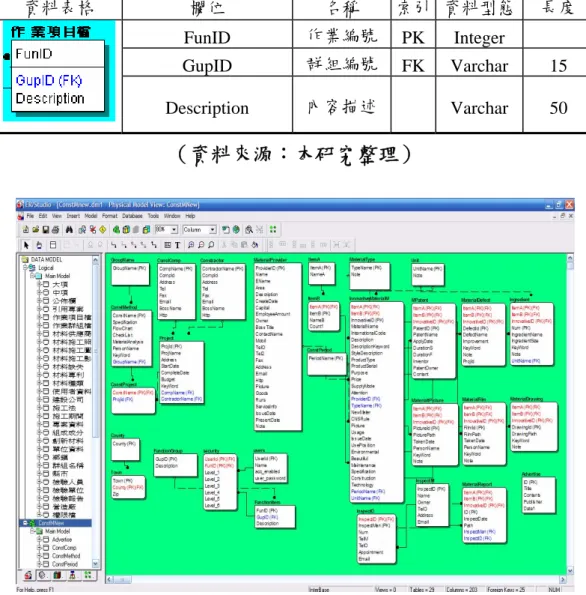Screen dimensions: 586x595
Task: Collapse the Main Model node under Logical
Action: [x=33, y=276]
